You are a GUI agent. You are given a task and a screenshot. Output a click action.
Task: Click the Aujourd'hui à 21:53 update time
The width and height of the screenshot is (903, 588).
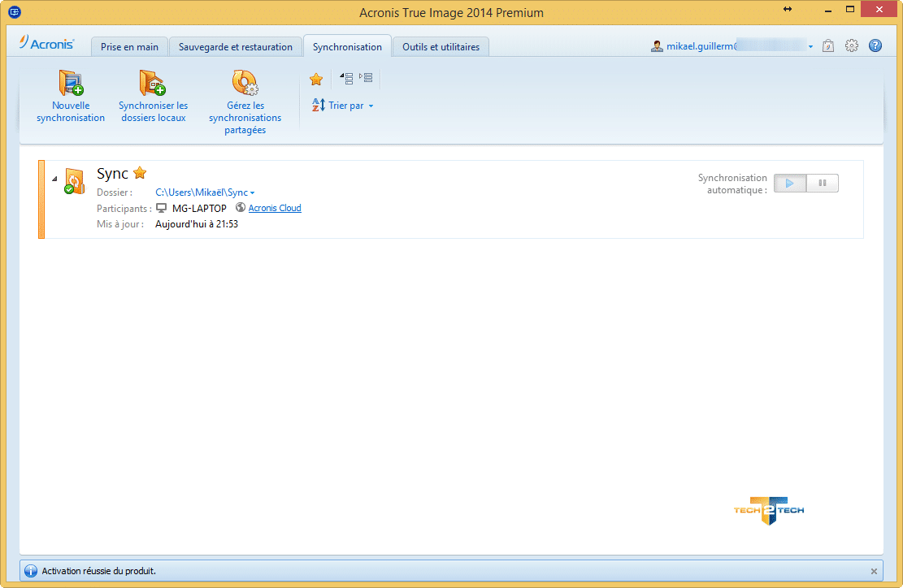coord(197,224)
